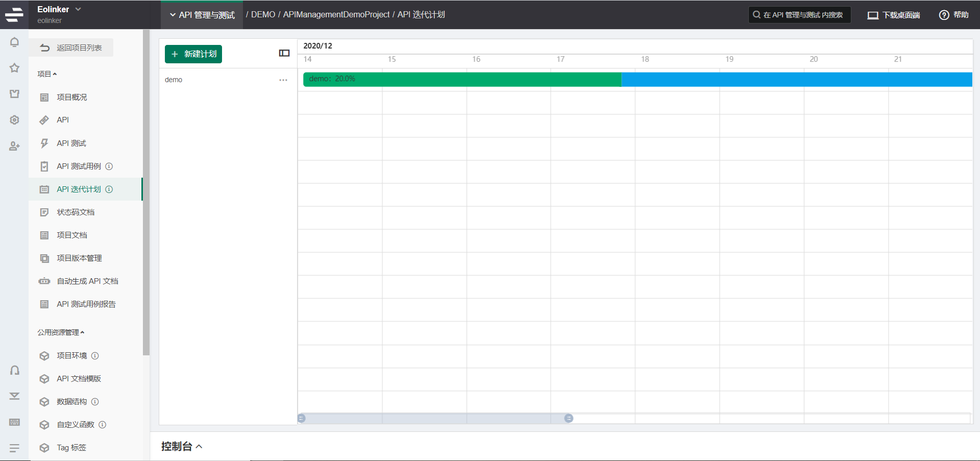Click the help question mark icon
This screenshot has width=980, height=461.
click(x=944, y=15)
